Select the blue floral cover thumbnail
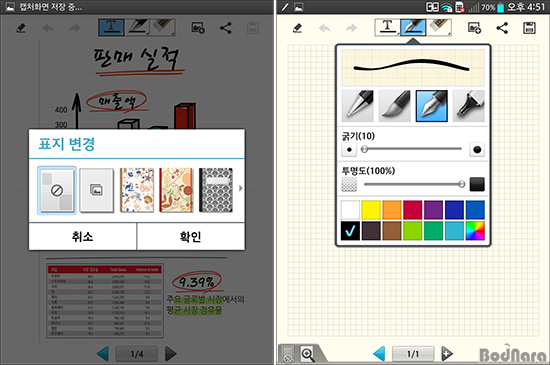550x365 pixels. (x=137, y=190)
